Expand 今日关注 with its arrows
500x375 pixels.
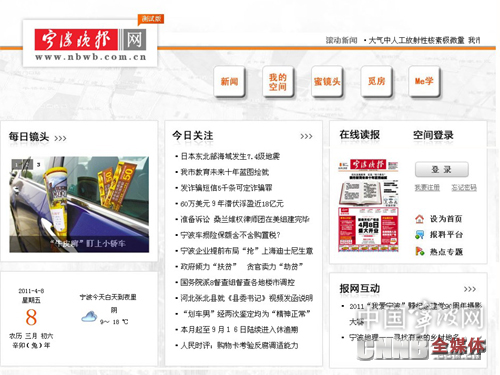[306, 136]
